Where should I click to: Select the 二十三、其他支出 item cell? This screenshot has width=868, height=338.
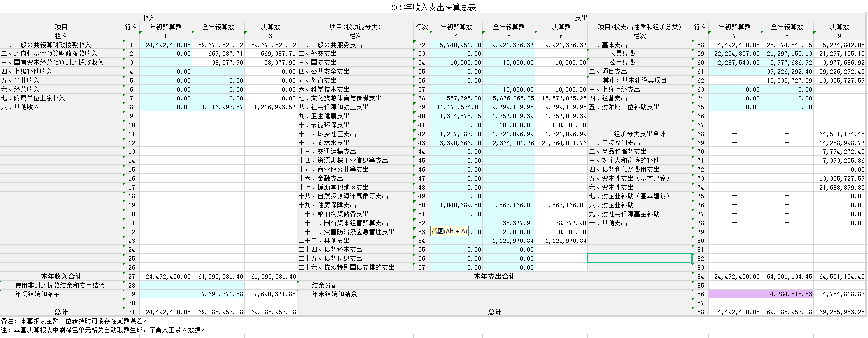324,241
